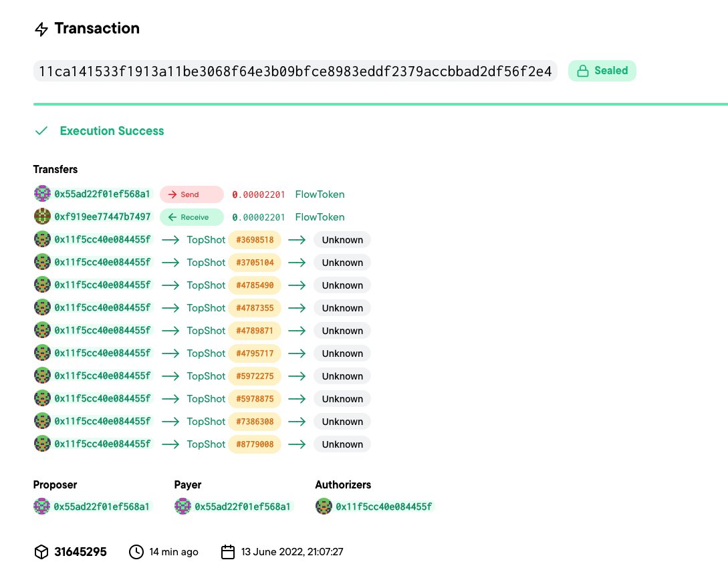The height and width of the screenshot is (582, 728).
Task: Click the transaction hash 11ca141533f1913a...
Action: click(295, 71)
